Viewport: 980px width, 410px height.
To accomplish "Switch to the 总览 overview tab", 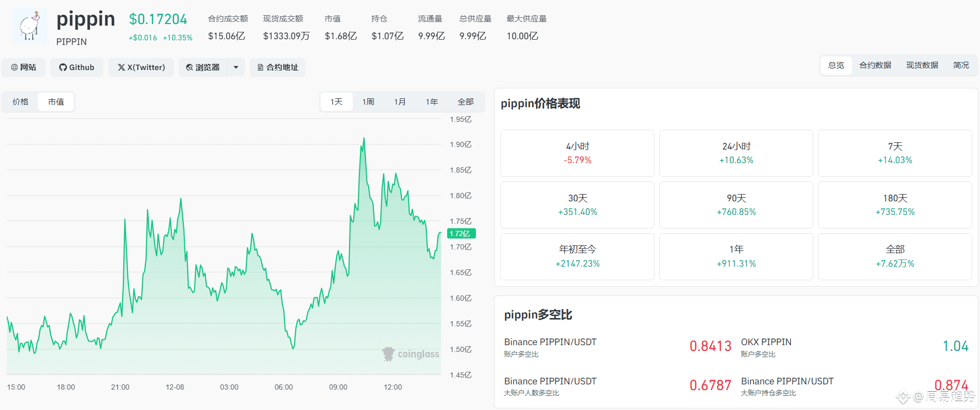I will [x=836, y=65].
